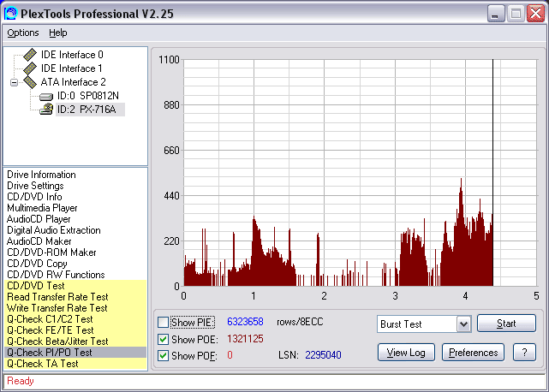
Task: Select Q-Check FE/TE Test
Action: [x=75, y=330]
